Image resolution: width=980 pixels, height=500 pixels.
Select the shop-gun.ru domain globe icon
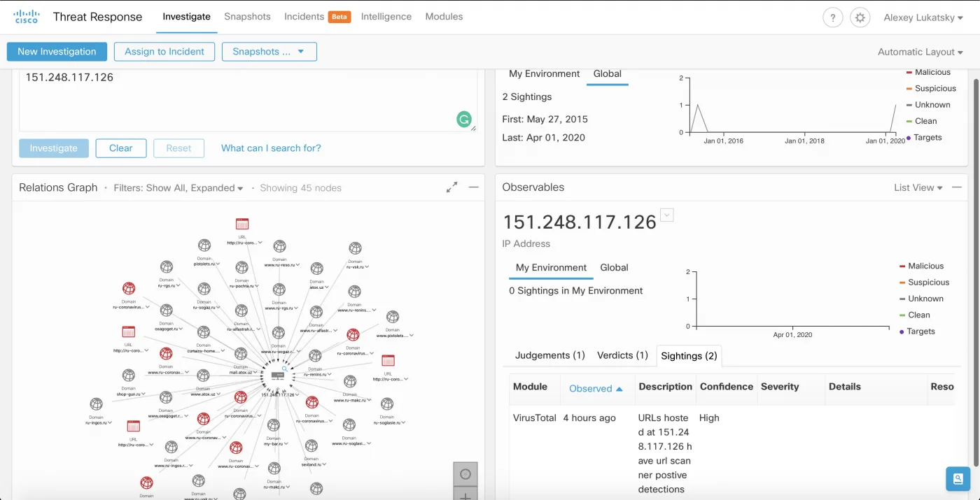(128, 376)
